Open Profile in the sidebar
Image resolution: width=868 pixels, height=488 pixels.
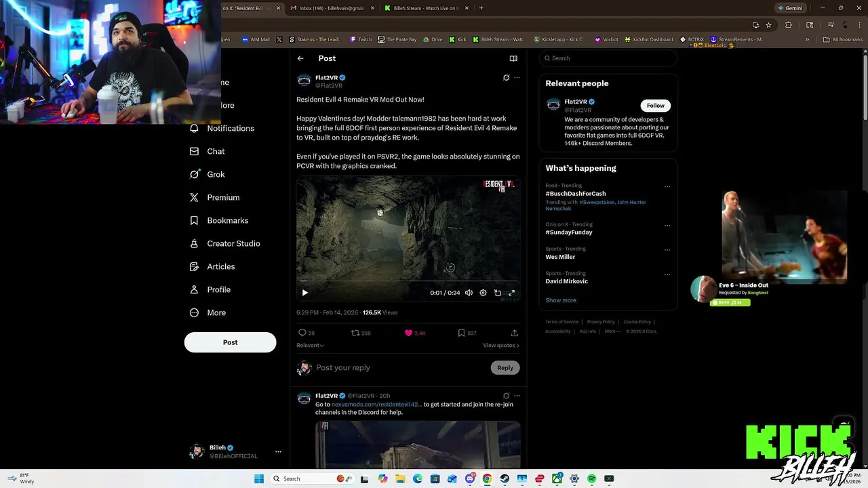point(210,289)
